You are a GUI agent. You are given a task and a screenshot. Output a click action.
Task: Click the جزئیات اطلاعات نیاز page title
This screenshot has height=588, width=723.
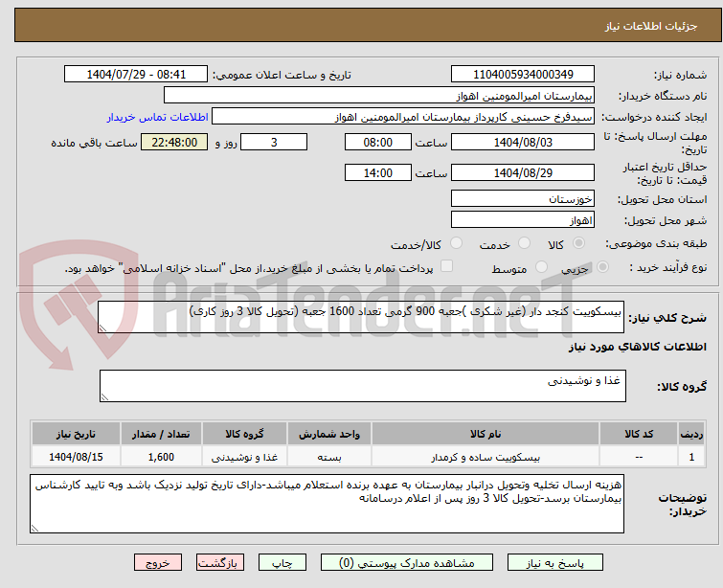click(650, 26)
